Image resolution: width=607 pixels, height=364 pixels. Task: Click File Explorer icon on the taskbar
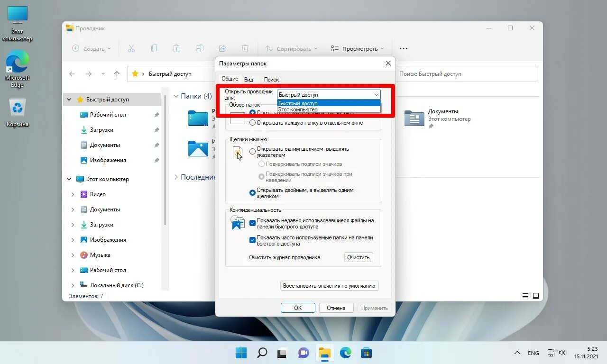[x=324, y=353]
